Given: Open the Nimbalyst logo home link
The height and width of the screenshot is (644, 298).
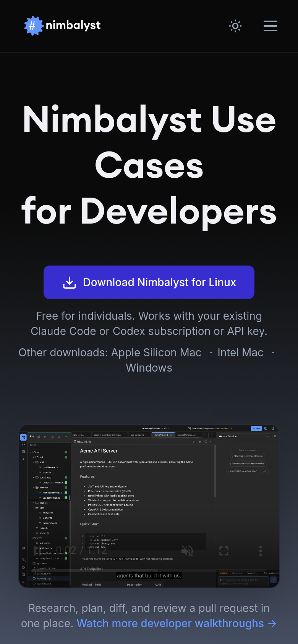Looking at the screenshot, I should pyautogui.click(x=62, y=26).
